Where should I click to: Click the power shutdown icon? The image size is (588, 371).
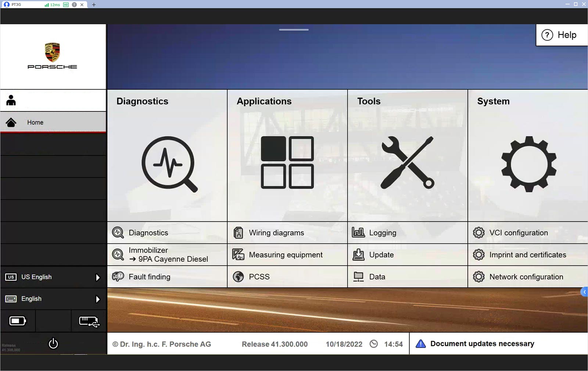[53, 343]
